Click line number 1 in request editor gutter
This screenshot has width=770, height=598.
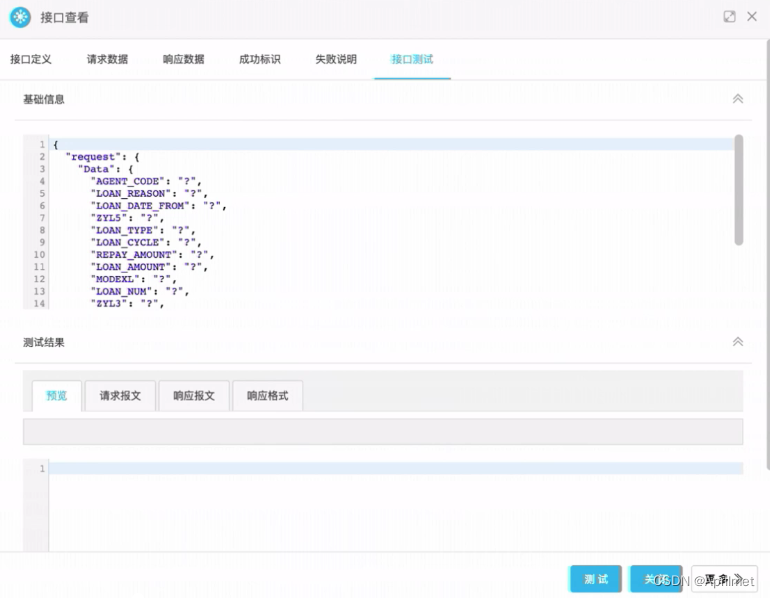pyautogui.click(x=42, y=144)
